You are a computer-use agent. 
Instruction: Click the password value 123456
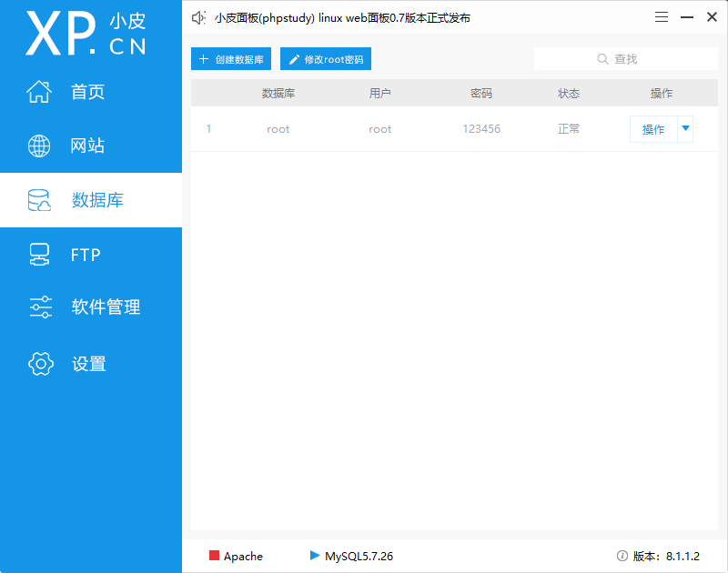coord(481,128)
